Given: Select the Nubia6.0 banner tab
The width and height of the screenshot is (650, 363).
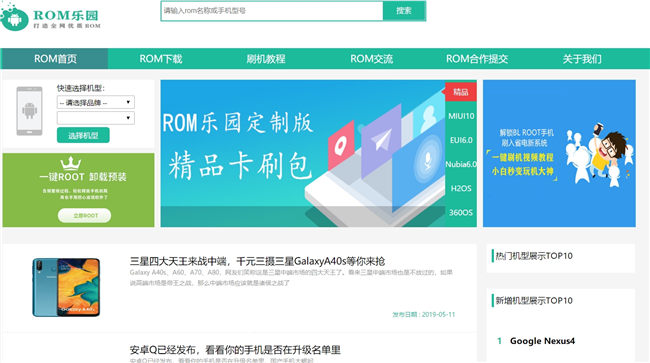Looking at the screenshot, I should [x=461, y=164].
